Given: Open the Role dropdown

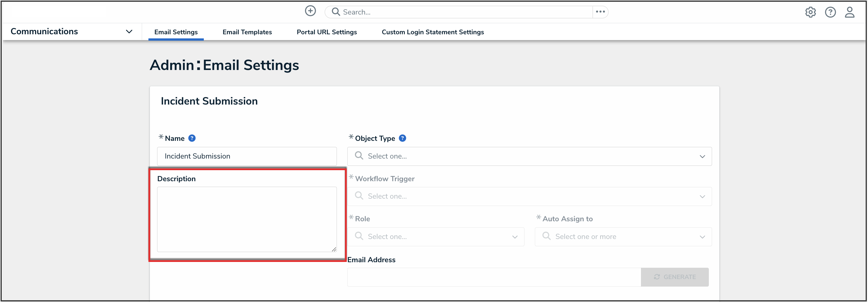Looking at the screenshot, I should pyautogui.click(x=435, y=237).
